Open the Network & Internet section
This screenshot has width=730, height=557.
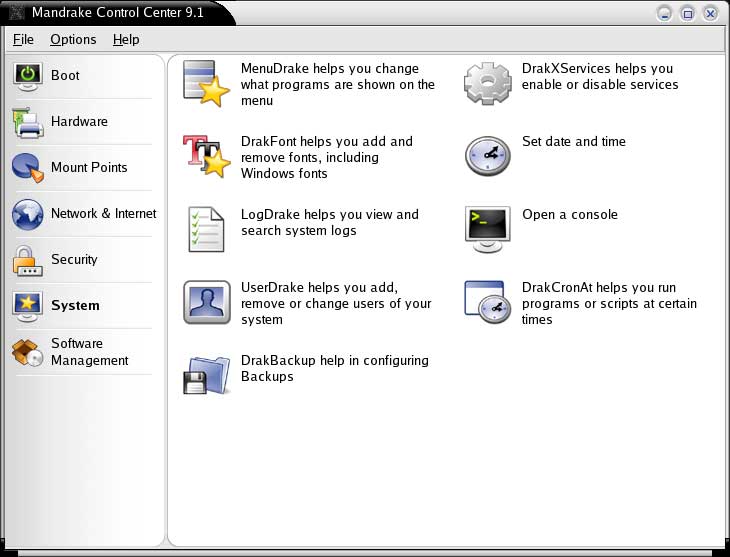(x=103, y=214)
